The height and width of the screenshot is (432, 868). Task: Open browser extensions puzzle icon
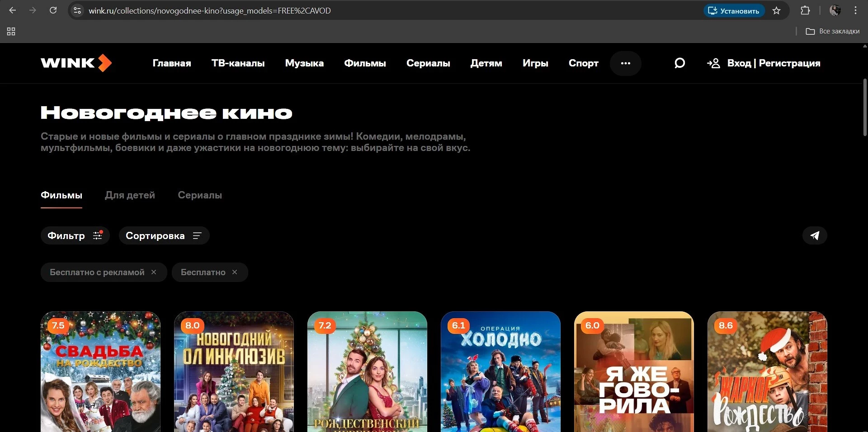point(805,10)
